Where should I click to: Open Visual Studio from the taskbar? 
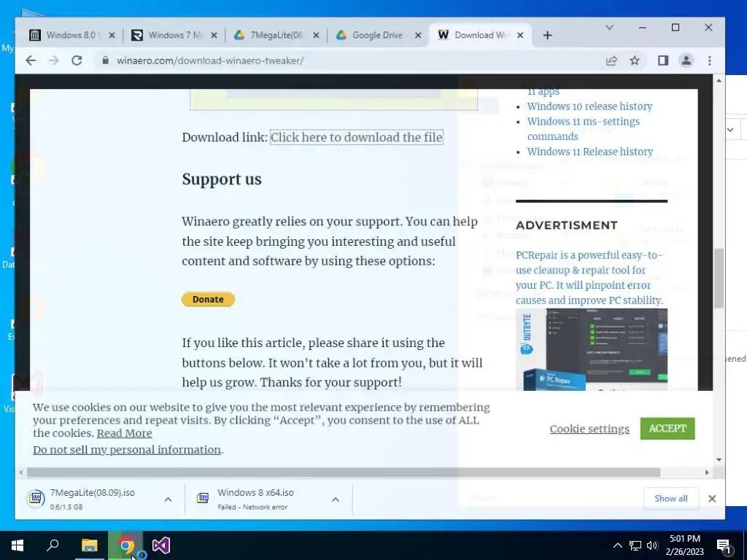click(161, 545)
